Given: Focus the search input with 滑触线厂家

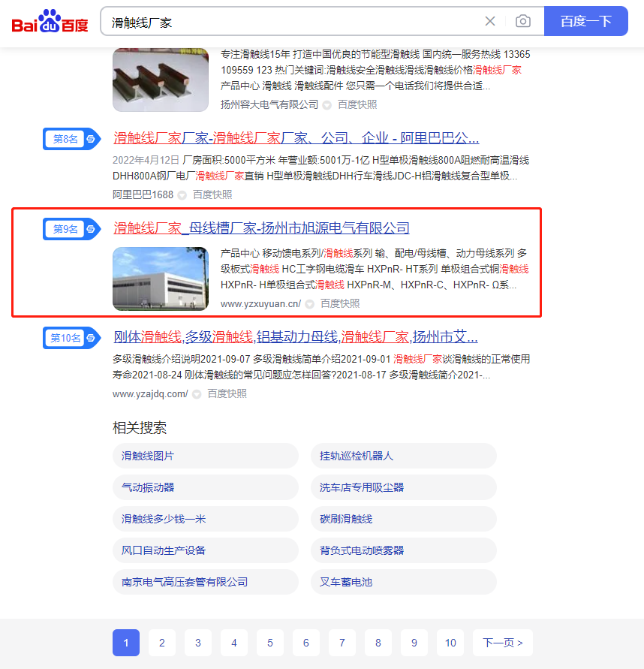Looking at the screenshot, I should point(294,21).
